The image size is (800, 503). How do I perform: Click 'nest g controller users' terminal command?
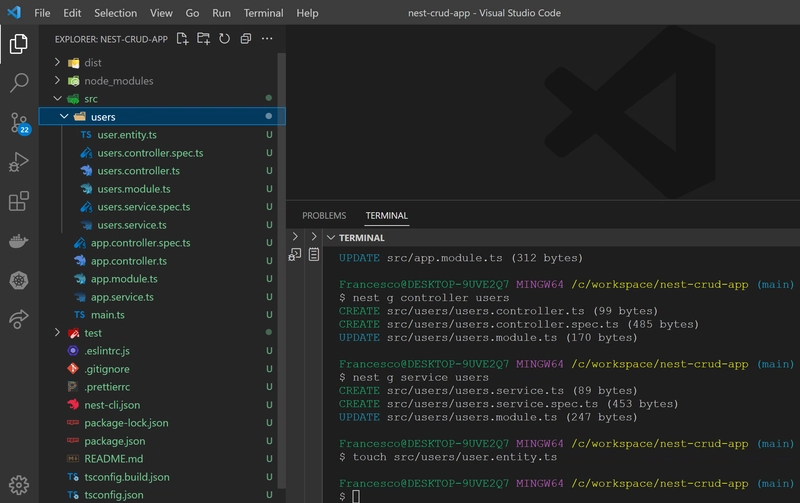[431, 297]
